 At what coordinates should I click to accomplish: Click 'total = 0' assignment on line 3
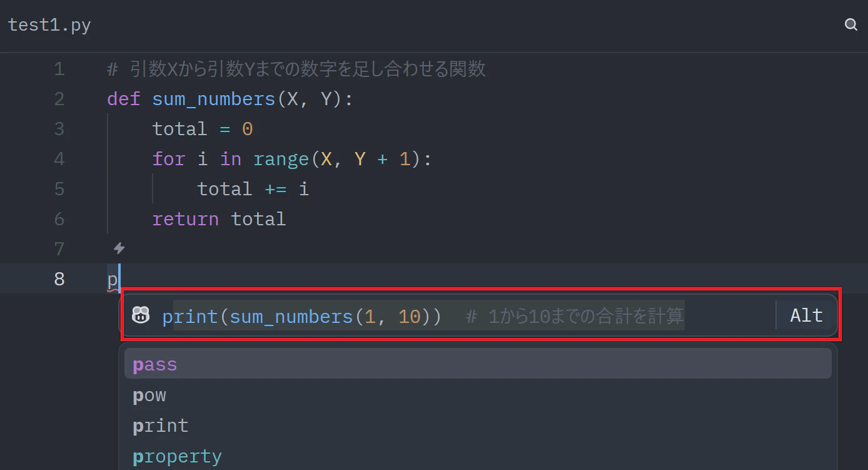point(203,129)
